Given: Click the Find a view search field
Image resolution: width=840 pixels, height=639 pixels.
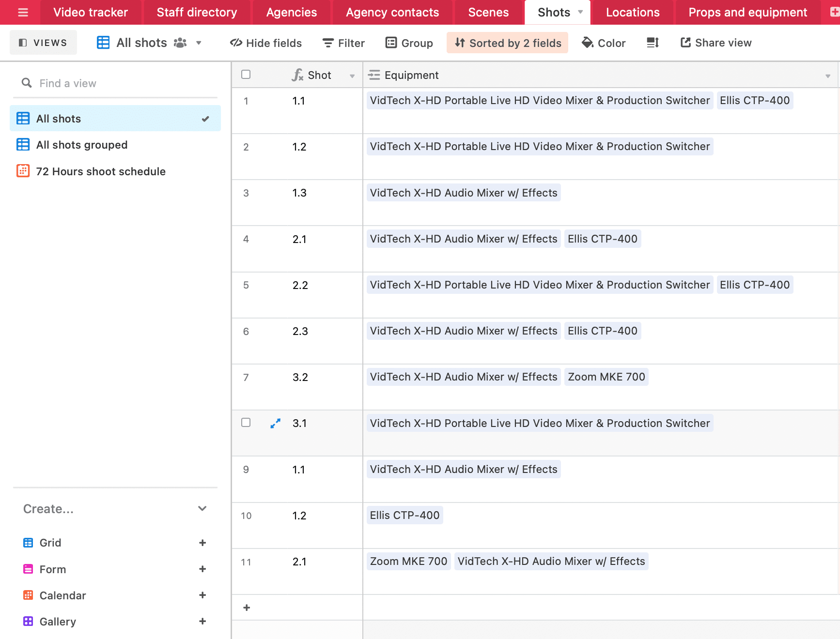Looking at the screenshot, I should pyautogui.click(x=115, y=83).
